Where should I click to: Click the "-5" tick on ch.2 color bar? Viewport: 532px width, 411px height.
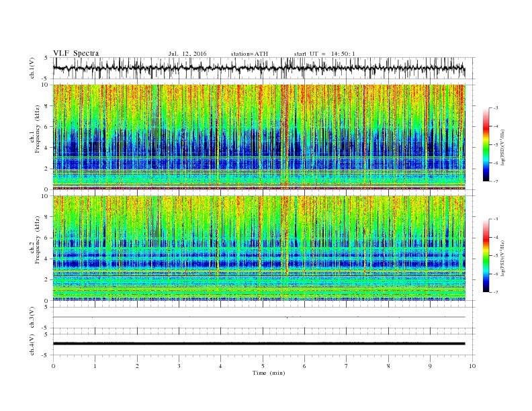point(496,256)
